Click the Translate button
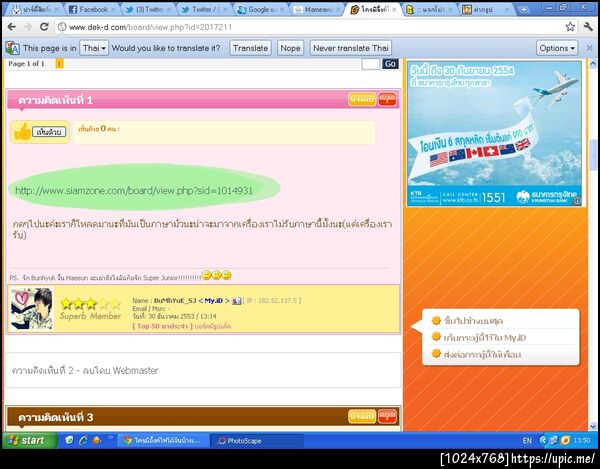The image size is (600, 469). point(251,48)
